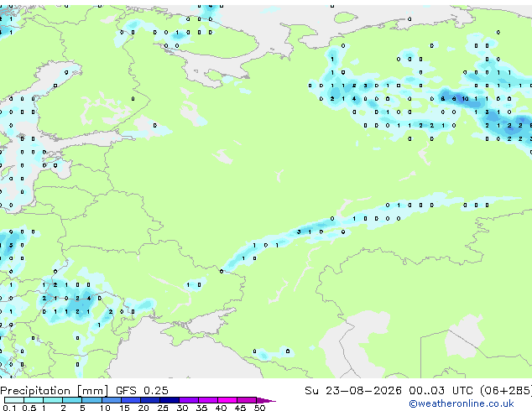Click the '45' legend scale label

click(x=240, y=408)
